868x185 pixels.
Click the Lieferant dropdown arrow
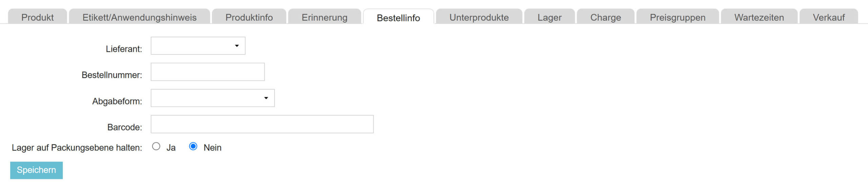click(237, 46)
